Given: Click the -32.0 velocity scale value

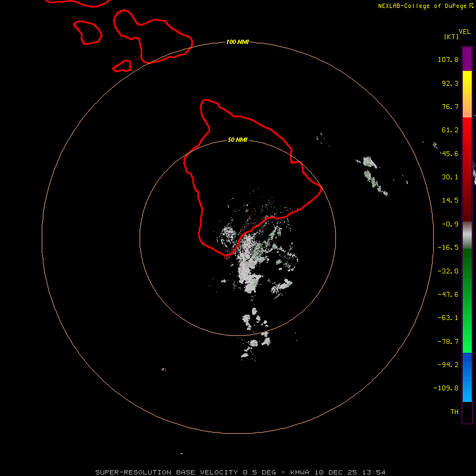Looking at the screenshot, I should click(x=448, y=271).
